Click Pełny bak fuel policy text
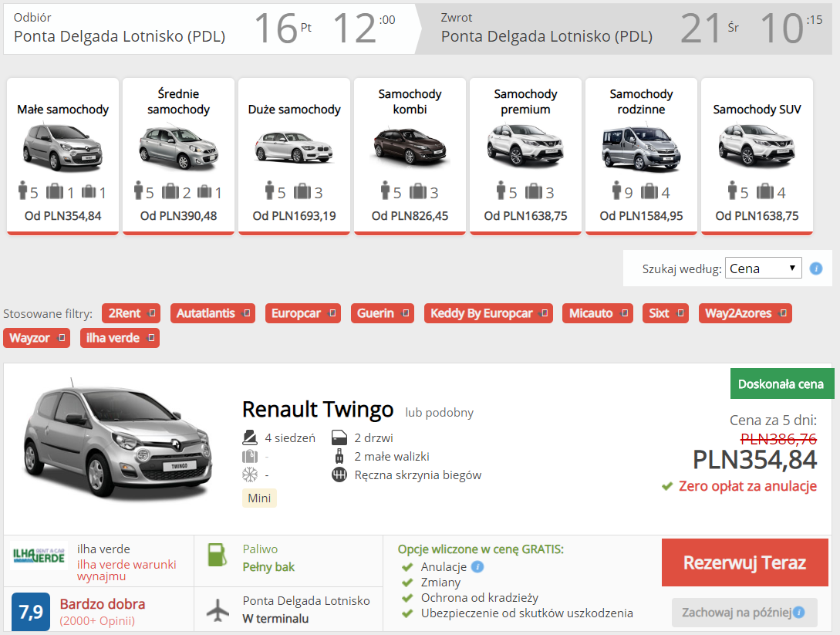Image resolution: width=840 pixels, height=635 pixels. tap(268, 567)
